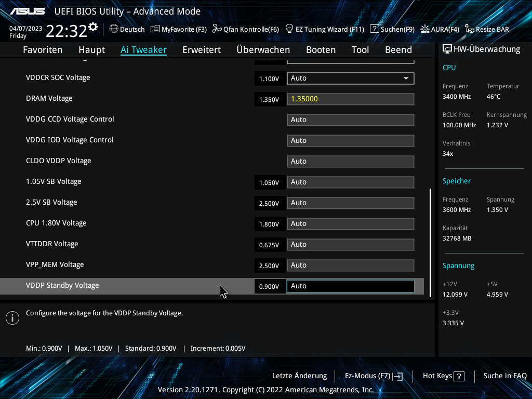Image resolution: width=532 pixels, height=399 pixels.
Task: Open Qfan Kontrolle fan icon
Action: [x=217, y=29]
